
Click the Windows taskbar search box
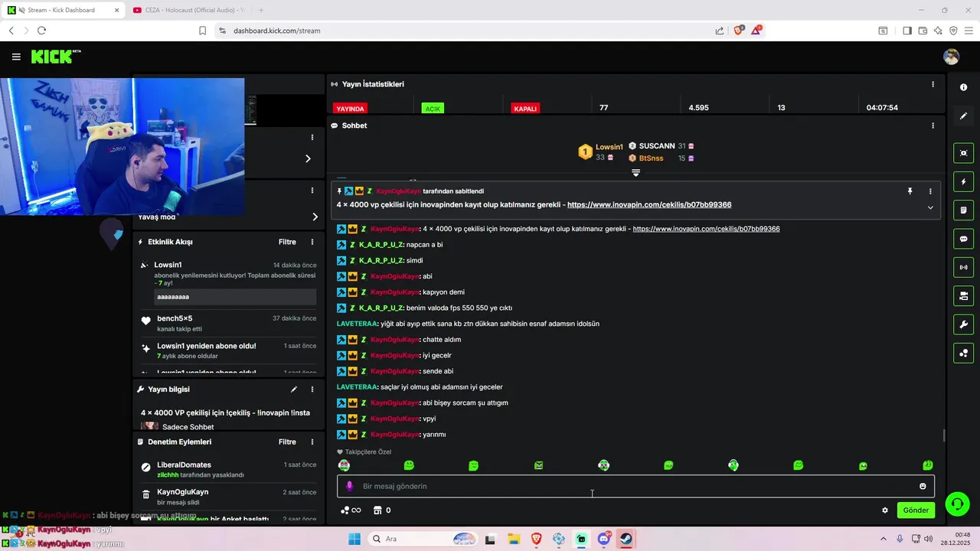423,539
